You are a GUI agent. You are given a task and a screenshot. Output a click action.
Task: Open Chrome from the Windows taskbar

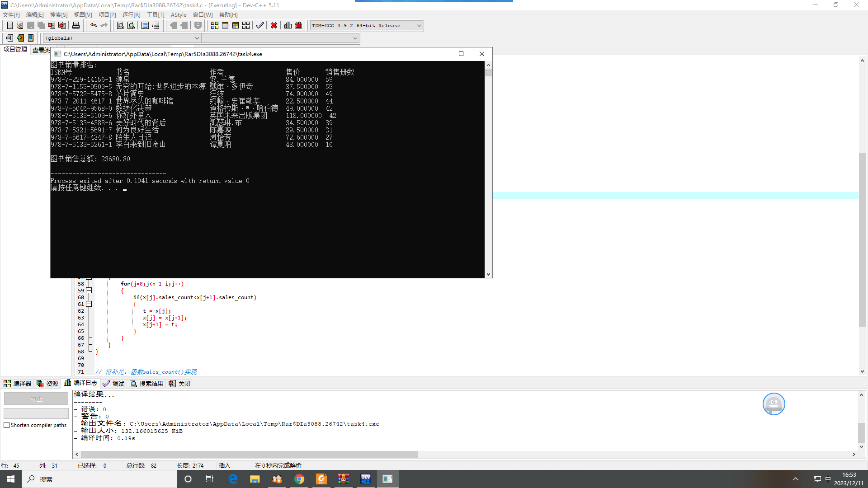(x=299, y=479)
